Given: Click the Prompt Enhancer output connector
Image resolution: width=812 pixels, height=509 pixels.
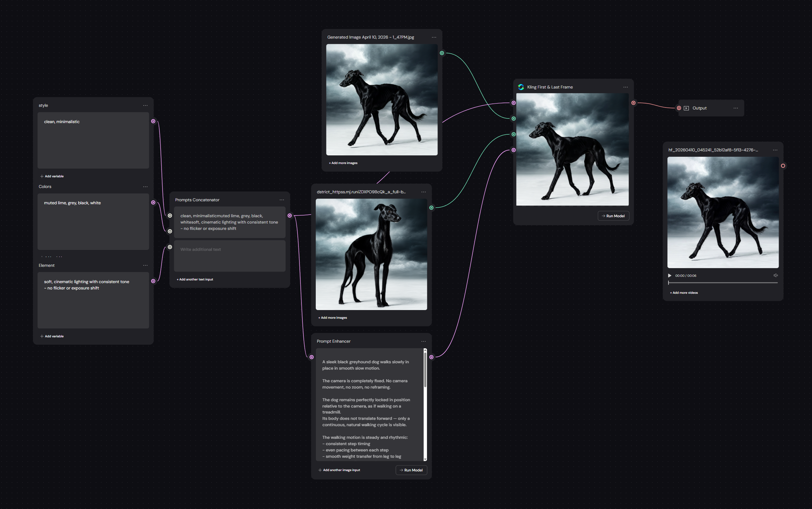Looking at the screenshot, I should [x=431, y=357].
